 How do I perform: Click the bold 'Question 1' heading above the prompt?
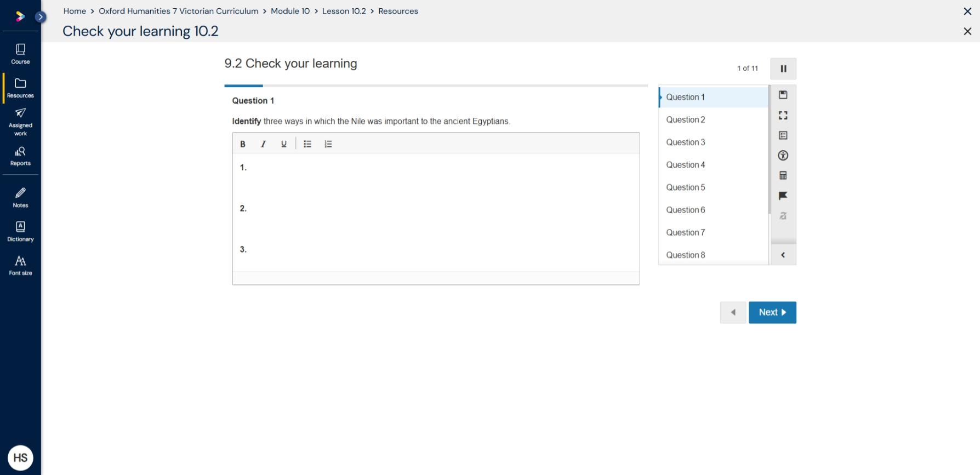[253, 101]
